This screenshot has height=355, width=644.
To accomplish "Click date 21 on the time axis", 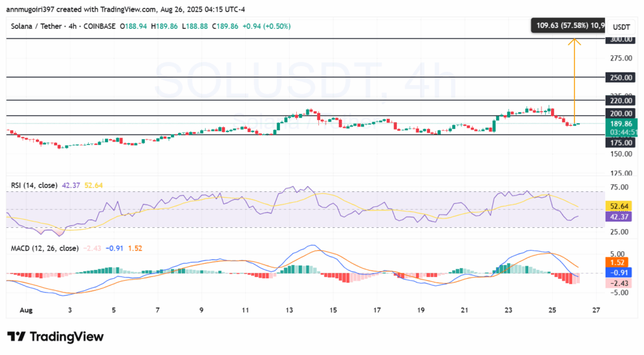I will (465, 310).
